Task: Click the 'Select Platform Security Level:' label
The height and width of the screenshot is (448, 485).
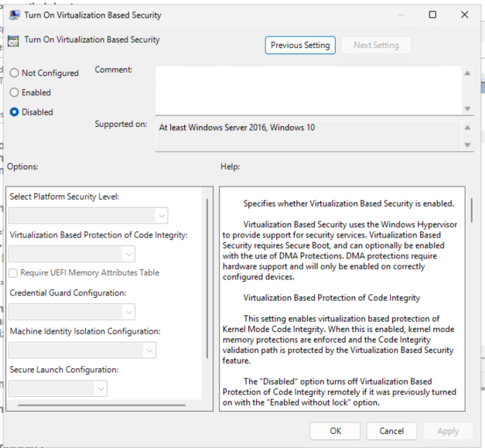Action: [64, 197]
